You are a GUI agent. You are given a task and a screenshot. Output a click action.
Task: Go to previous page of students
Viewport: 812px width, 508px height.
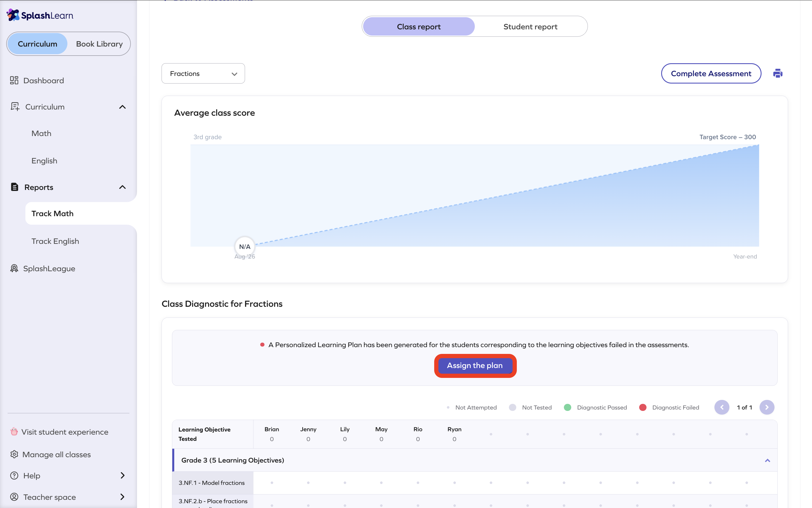click(x=722, y=407)
